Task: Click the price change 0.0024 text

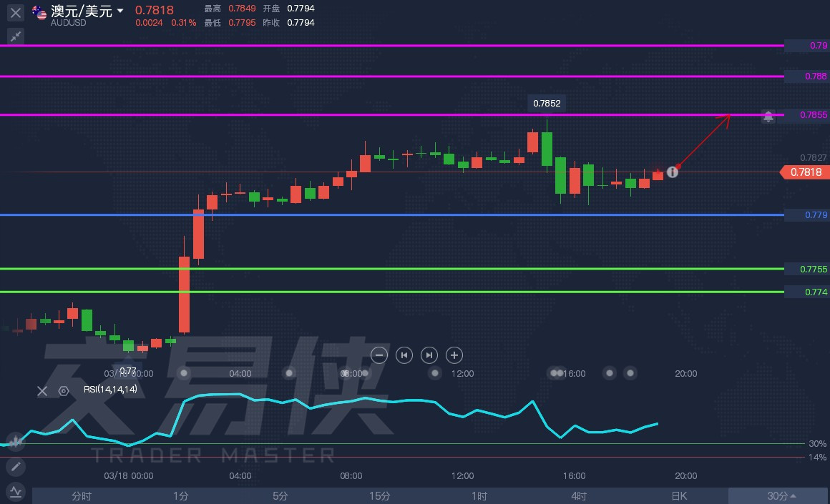Action: click(x=149, y=23)
